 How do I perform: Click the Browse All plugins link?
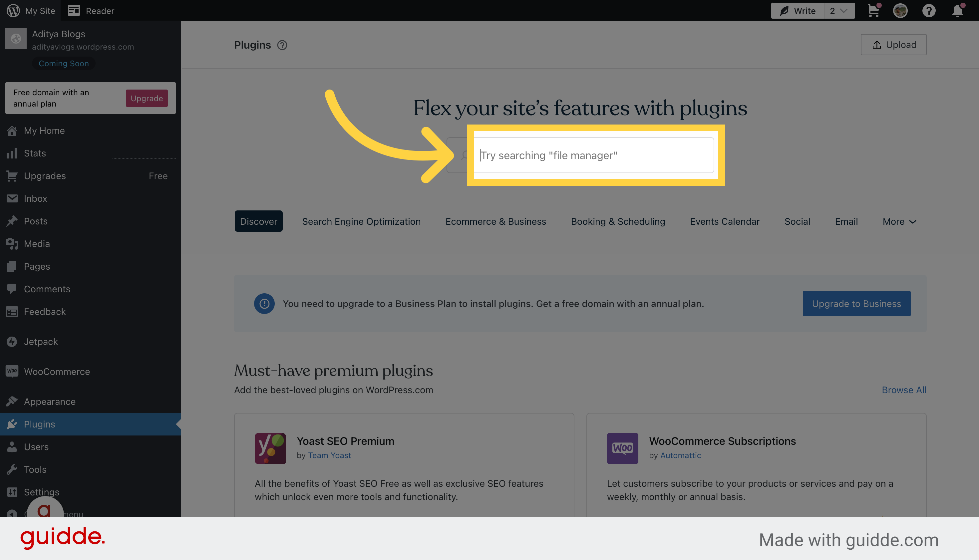click(x=904, y=389)
